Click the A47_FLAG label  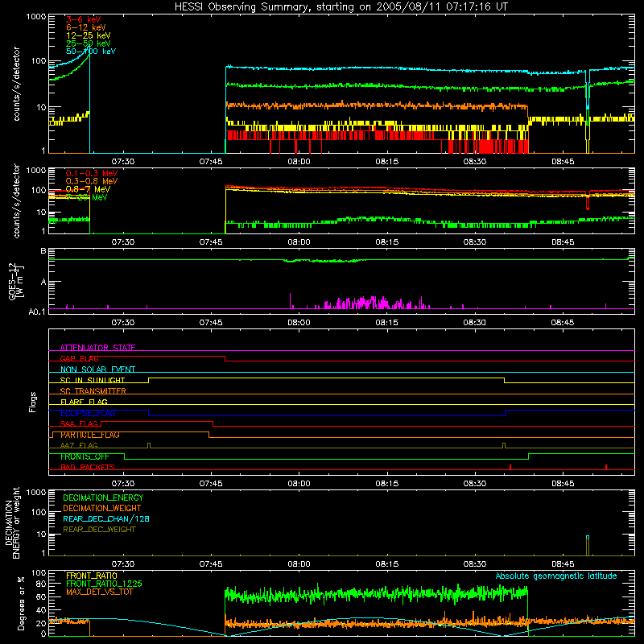point(79,445)
